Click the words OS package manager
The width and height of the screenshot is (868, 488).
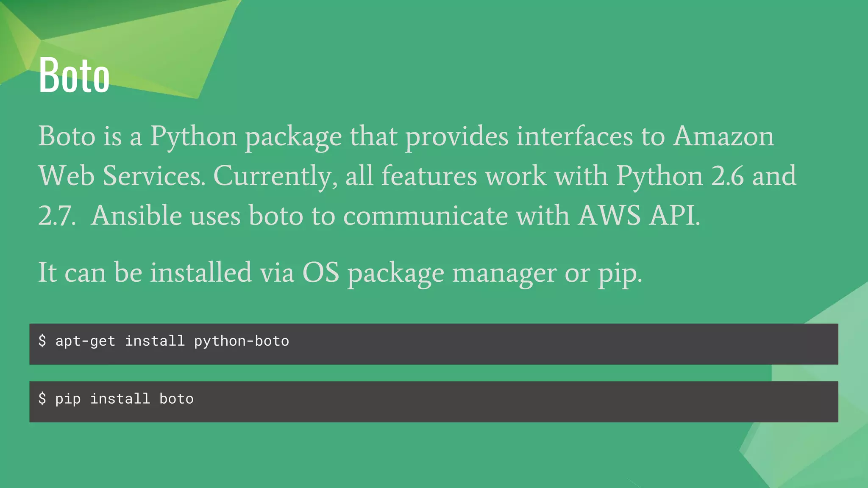[x=429, y=272]
